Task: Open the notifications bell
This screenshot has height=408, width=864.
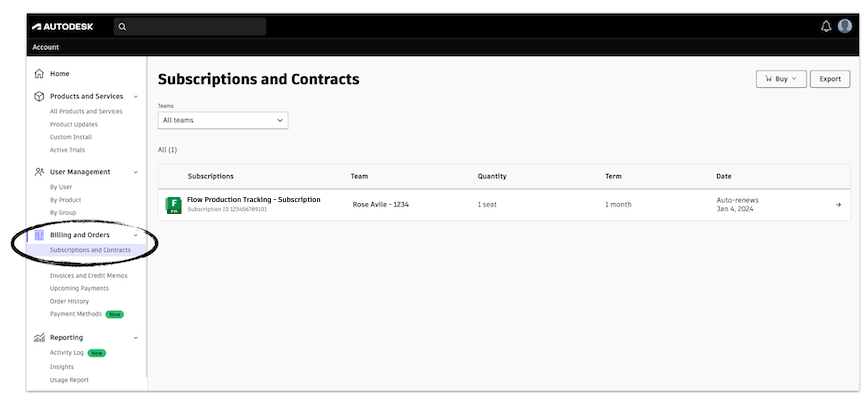Action: [826, 26]
